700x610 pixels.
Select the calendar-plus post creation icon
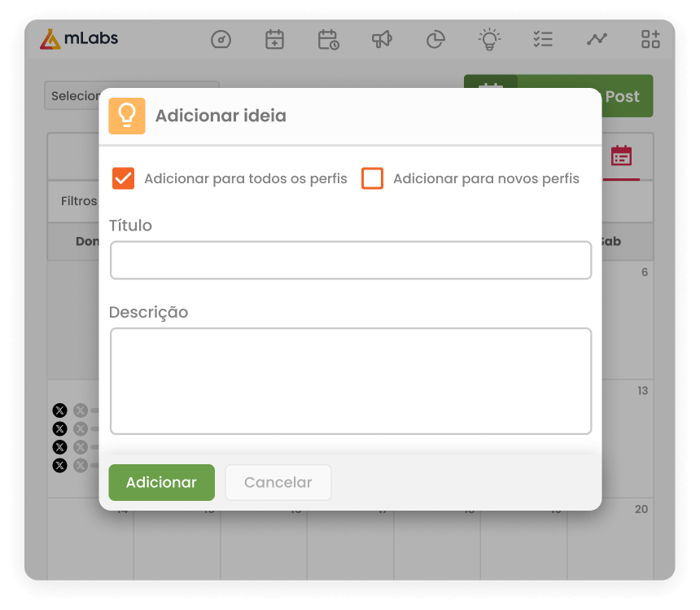(274, 38)
